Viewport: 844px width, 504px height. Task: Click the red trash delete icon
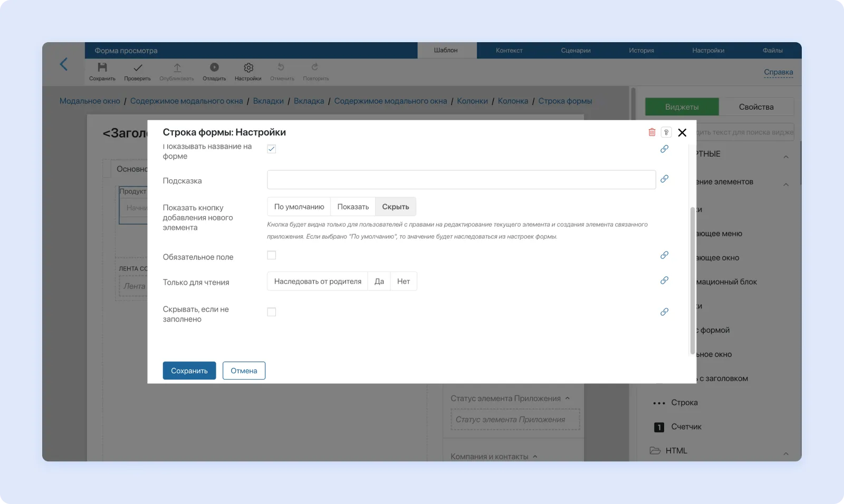coord(652,132)
